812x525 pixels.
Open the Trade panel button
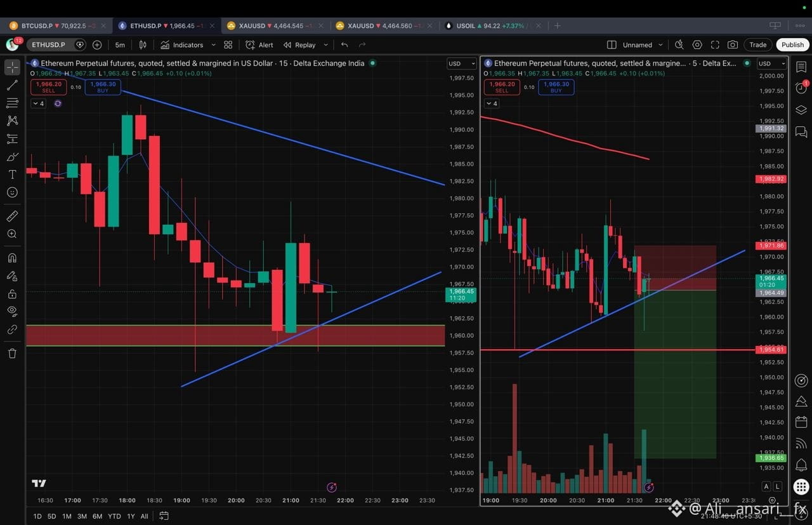tap(758, 45)
